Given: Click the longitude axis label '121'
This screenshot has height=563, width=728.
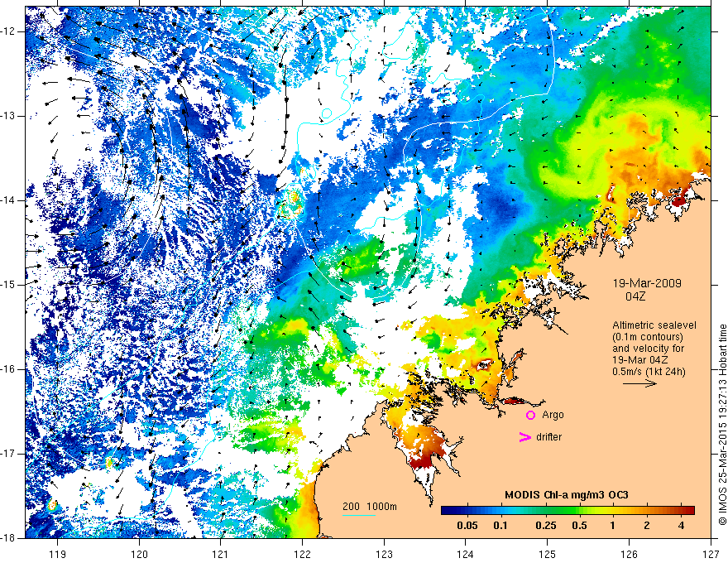Looking at the screenshot, I should (221, 554).
